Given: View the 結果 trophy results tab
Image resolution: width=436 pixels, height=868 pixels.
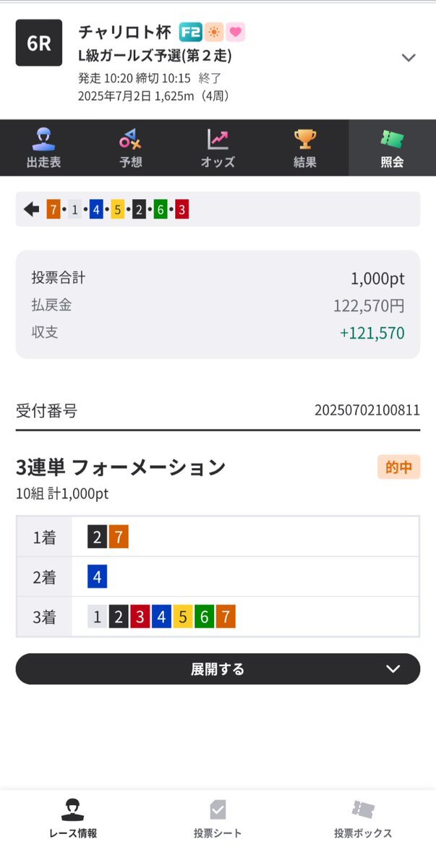Looking at the screenshot, I should point(305,148).
